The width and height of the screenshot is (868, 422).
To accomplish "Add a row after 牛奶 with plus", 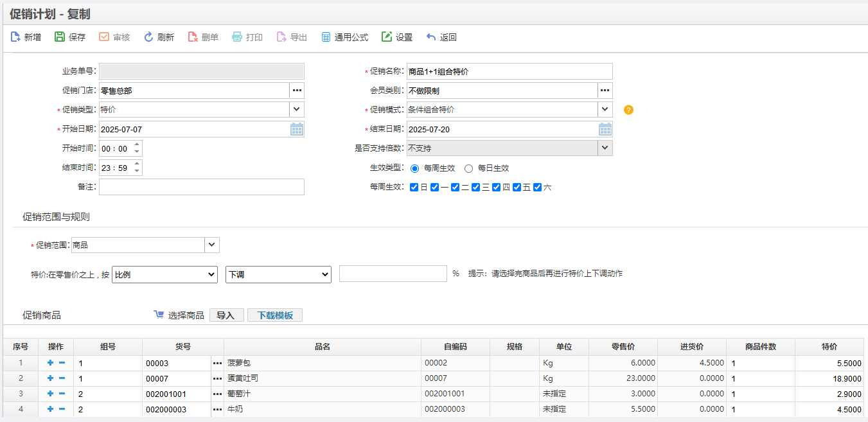I will pyautogui.click(x=51, y=409).
